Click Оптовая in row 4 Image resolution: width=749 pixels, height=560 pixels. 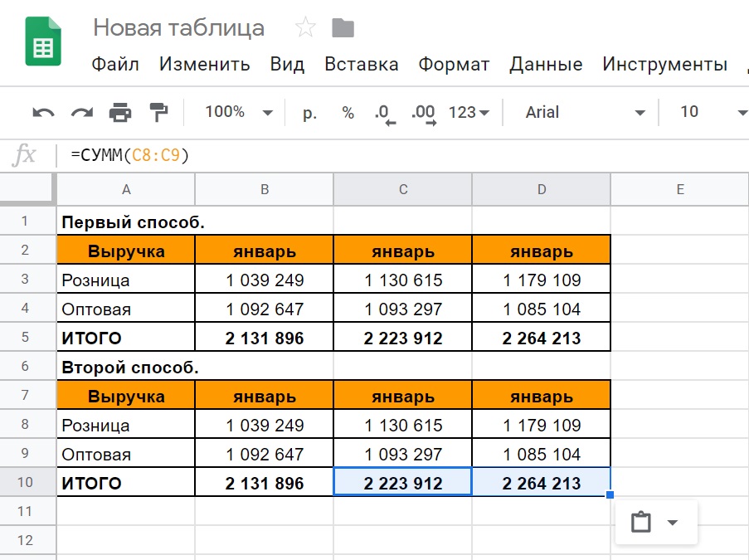tap(126, 309)
